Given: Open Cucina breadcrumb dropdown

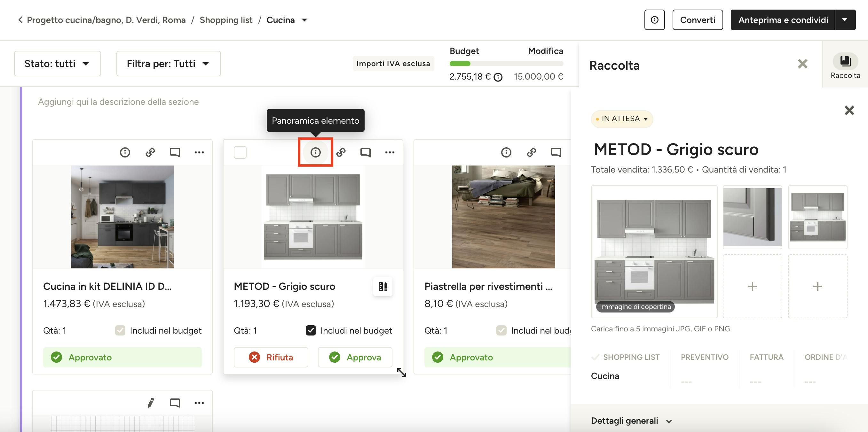Looking at the screenshot, I should tap(304, 20).
